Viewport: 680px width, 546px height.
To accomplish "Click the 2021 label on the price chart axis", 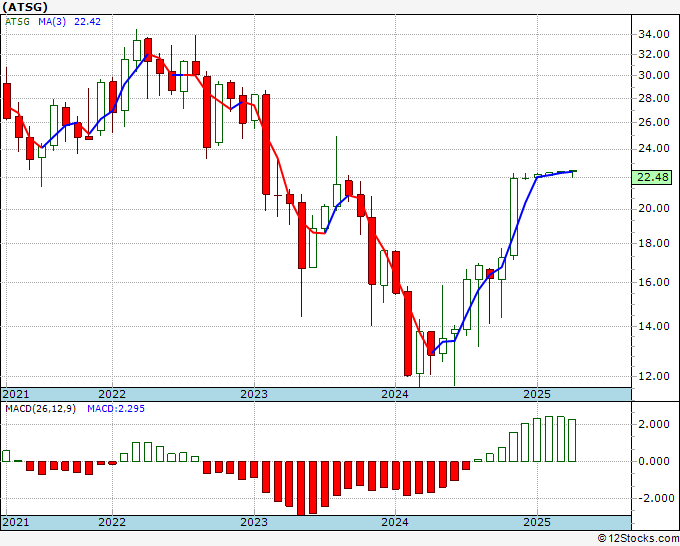I will click(15, 394).
